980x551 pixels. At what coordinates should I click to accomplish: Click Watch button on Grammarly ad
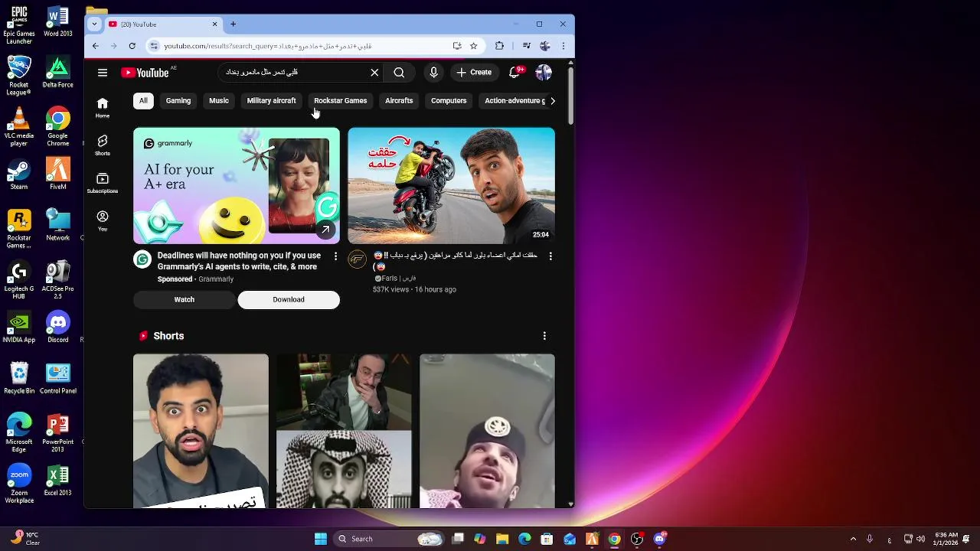[185, 299]
